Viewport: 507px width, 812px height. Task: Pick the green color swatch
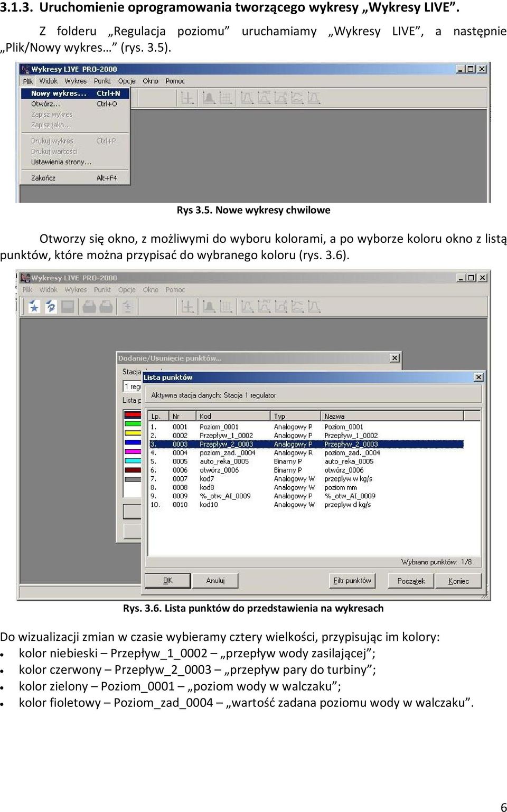pyautogui.click(x=133, y=423)
